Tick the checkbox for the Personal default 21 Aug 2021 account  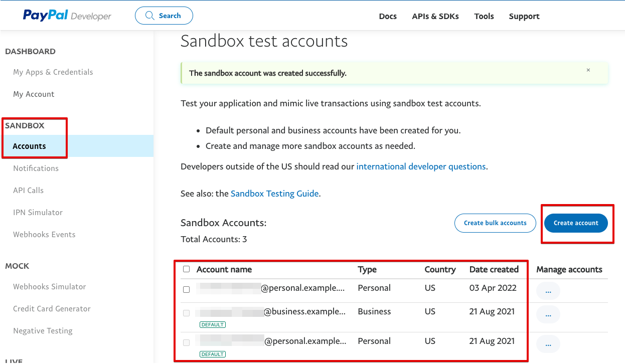pyautogui.click(x=187, y=343)
